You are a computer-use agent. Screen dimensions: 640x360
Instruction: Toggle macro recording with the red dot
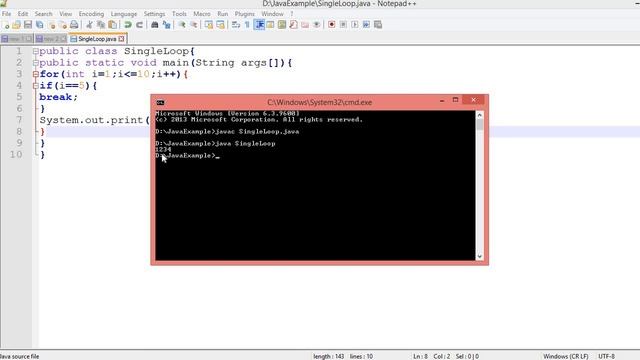331,25
